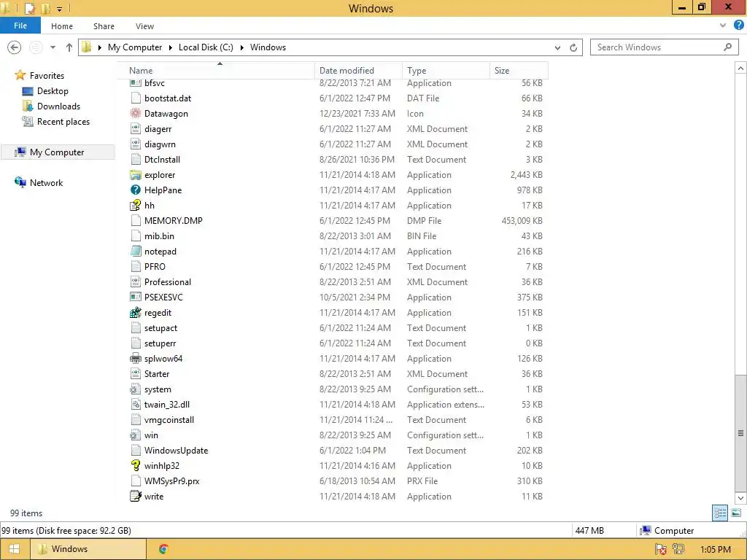The image size is (747, 560).
Task: Click the write application icon
Action: click(136, 496)
